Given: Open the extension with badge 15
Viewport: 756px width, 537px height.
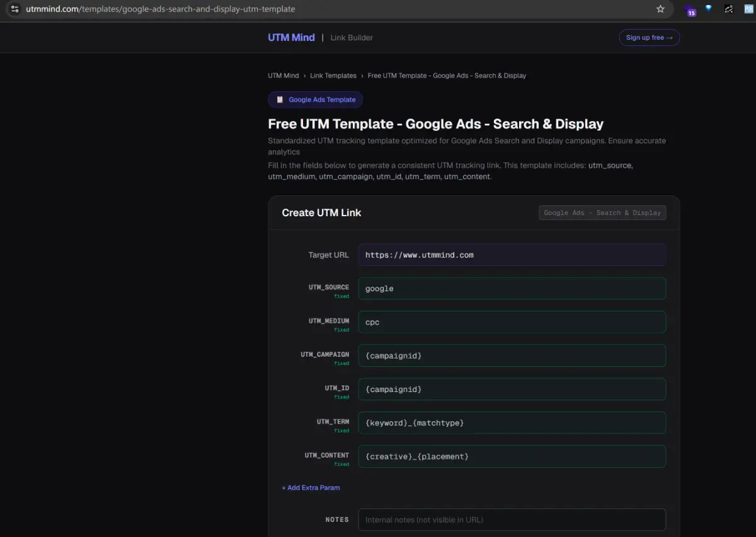Looking at the screenshot, I should click(x=690, y=10).
